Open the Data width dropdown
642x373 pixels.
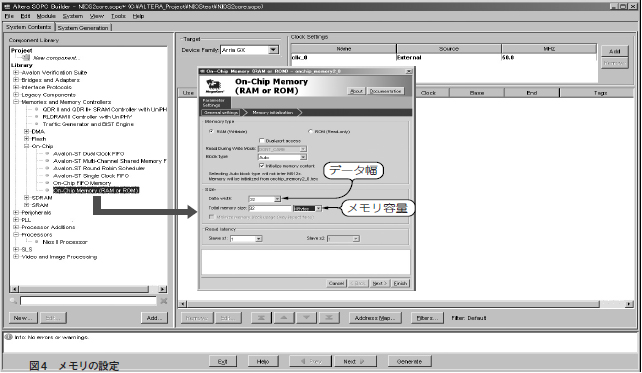(277, 199)
